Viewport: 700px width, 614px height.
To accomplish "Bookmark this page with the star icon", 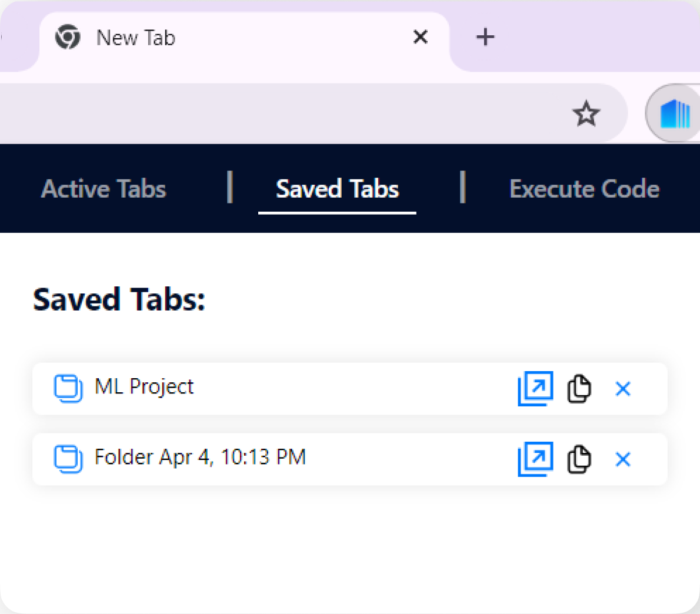I will 586,114.
